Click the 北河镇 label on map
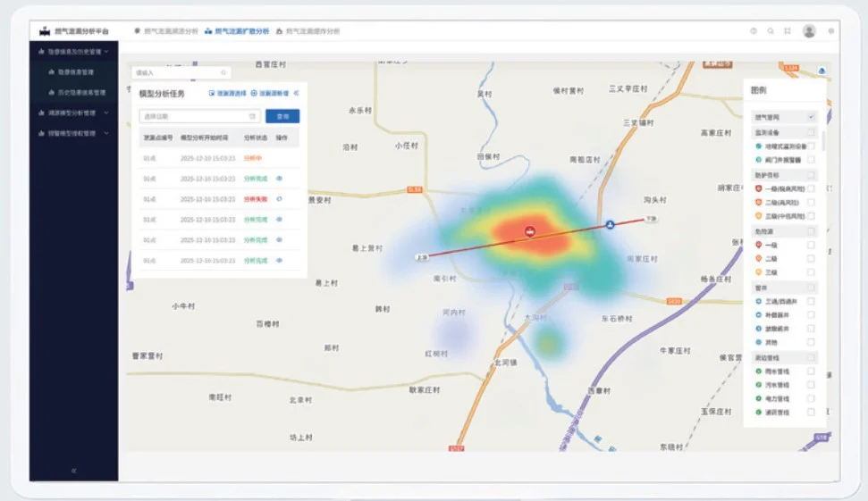Viewport: 868px width, 501px height. tap(505, 363)
